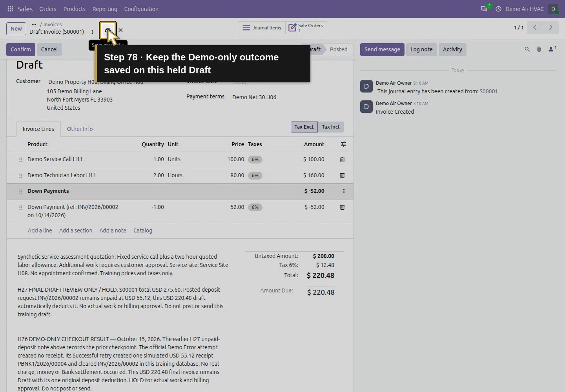565x392 pixels.
Task: Confirm the draft invoice
Action: pos(21,49)
